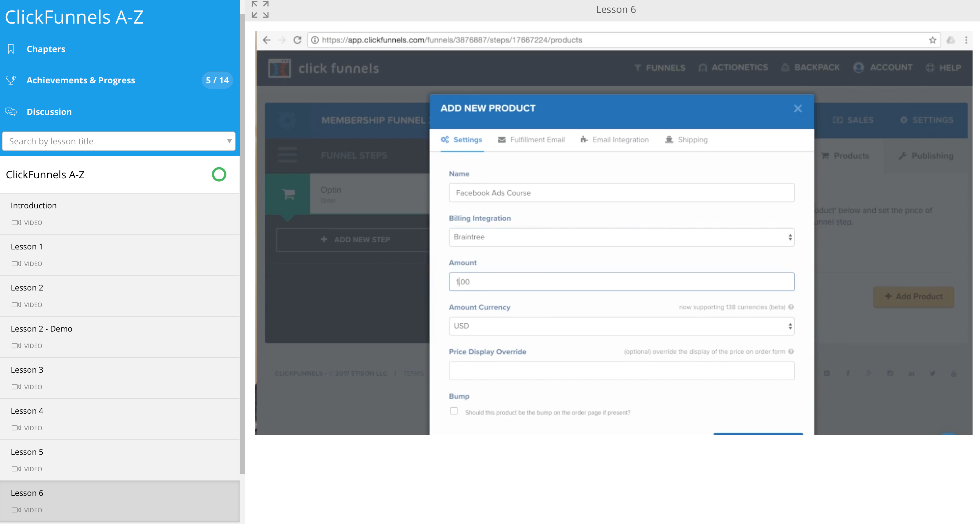Open Lesson 3 in the sidebar

pos(27,370)
